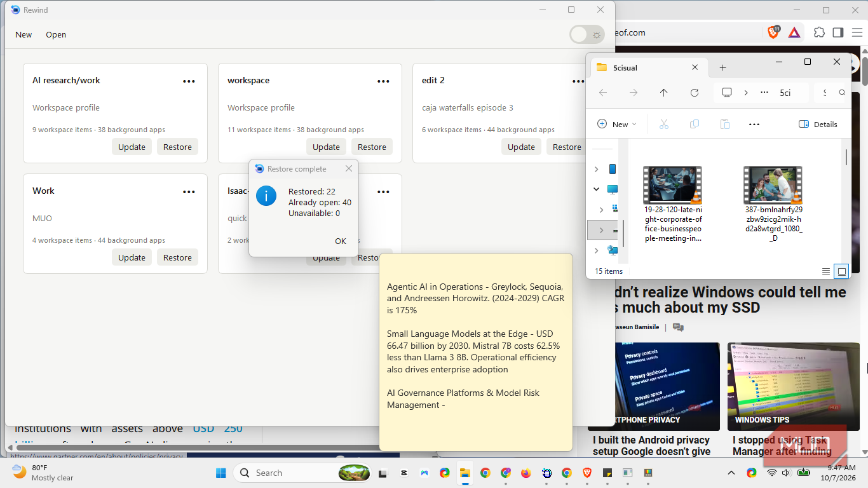Click the Cut scissors icon in File Explorer
Screen dimensions: 868x488
664,124
